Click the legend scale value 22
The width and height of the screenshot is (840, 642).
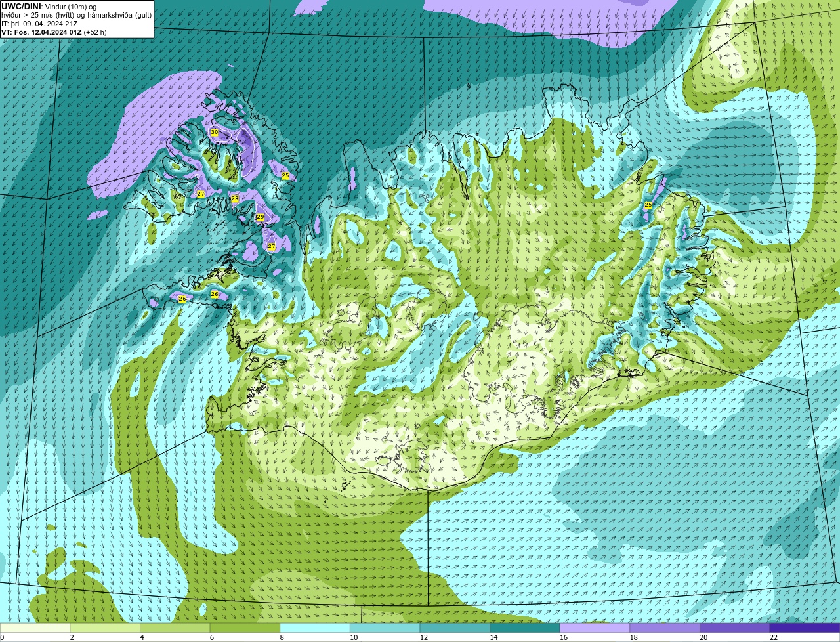click(774, 637)
